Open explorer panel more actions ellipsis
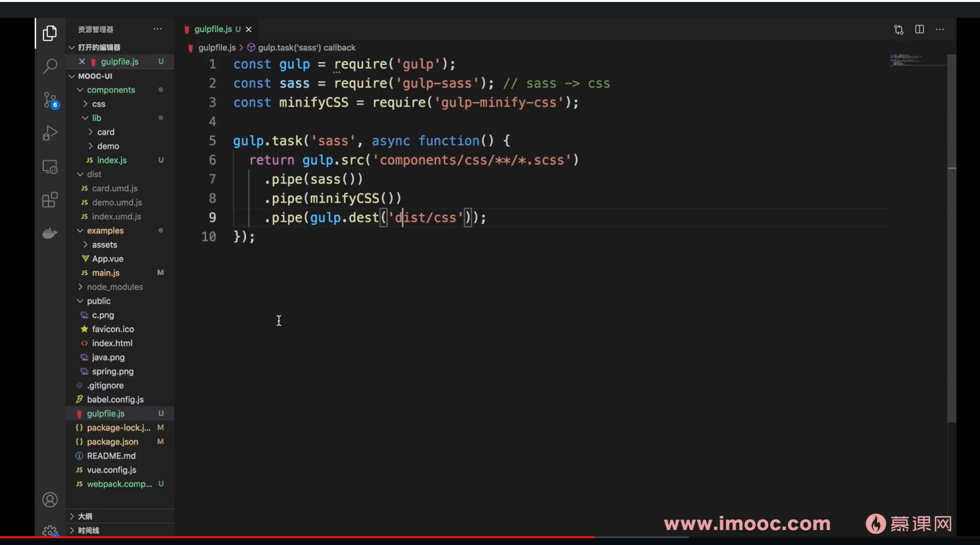 [x=158, y=29]
